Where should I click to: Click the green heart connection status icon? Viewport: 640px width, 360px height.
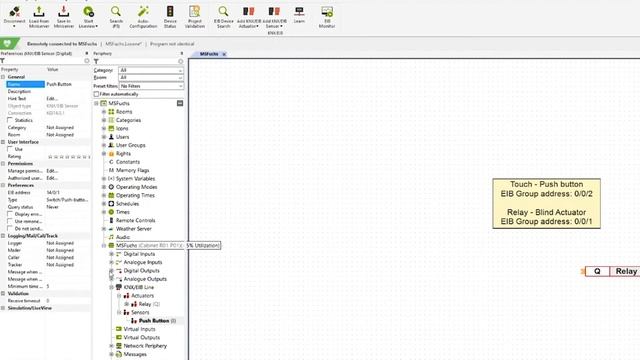pos(7,43)
